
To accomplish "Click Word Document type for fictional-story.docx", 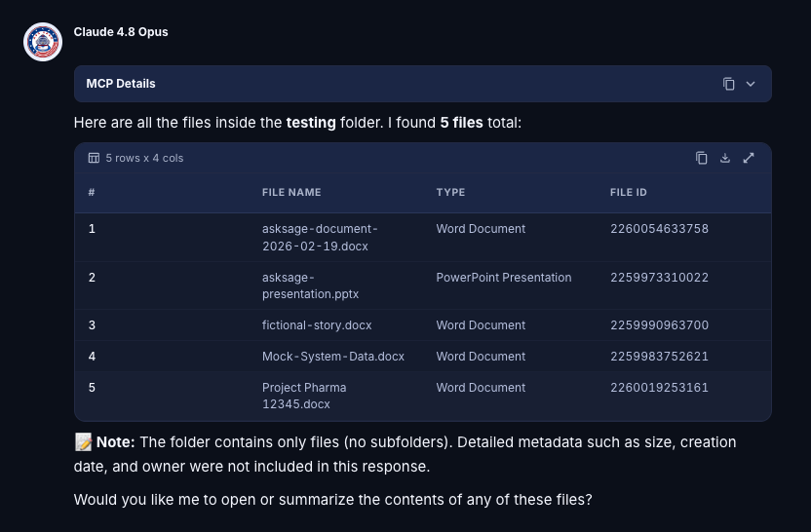I will coord(481,325).
